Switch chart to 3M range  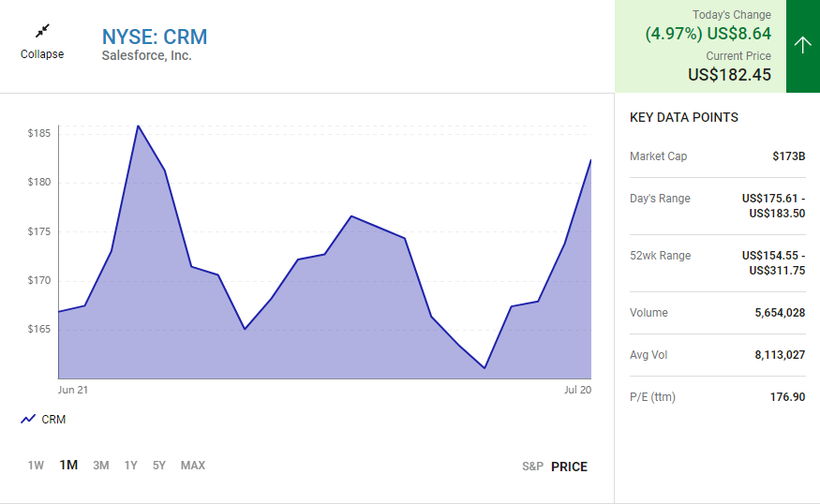(x=101, y=466)
